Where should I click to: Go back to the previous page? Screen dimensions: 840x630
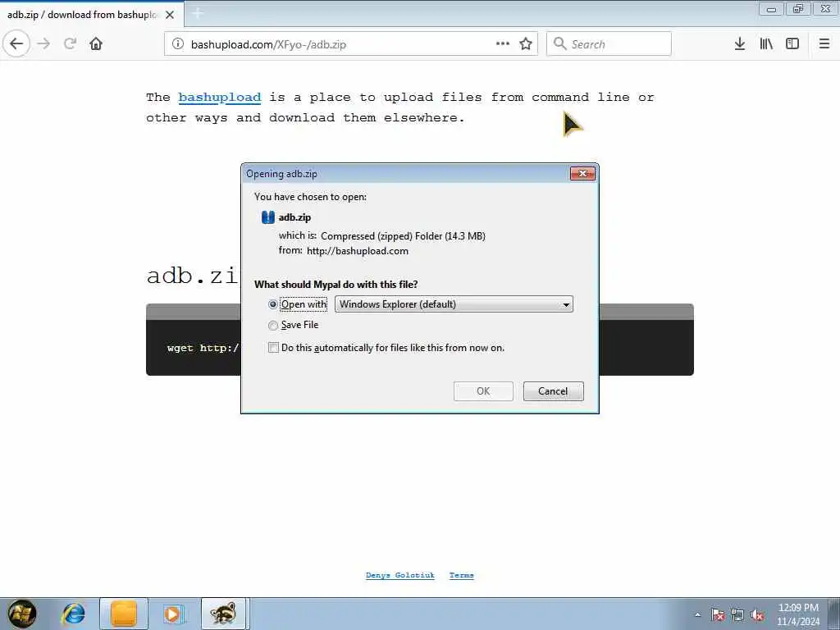pyautogui.click(x=16, y=44)
